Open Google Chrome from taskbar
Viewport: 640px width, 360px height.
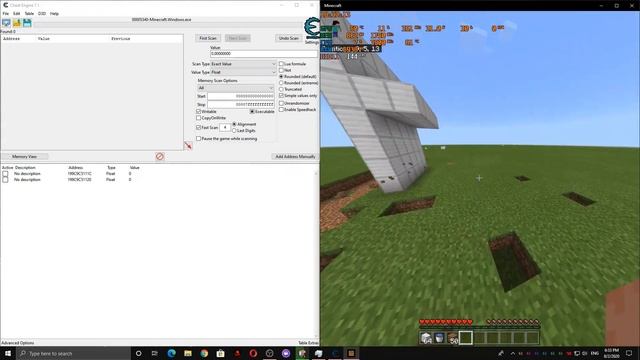click(x=204, y=353)
